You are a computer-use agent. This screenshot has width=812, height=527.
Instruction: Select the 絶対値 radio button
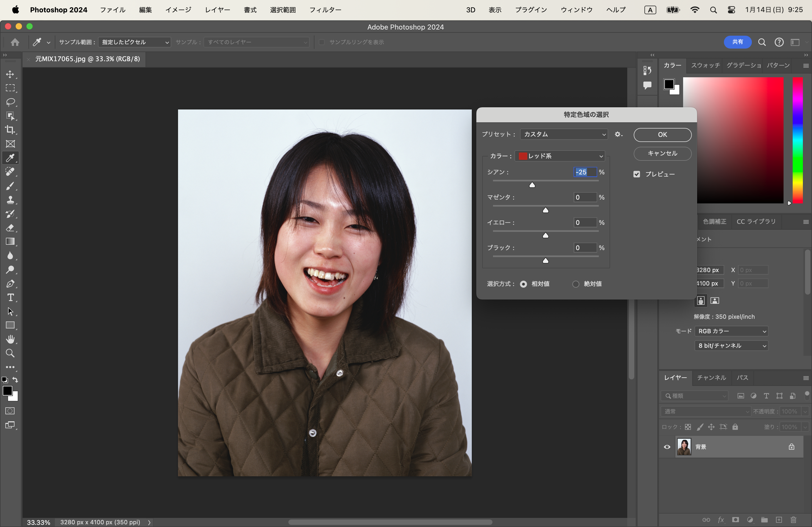[x=575, y=284]
